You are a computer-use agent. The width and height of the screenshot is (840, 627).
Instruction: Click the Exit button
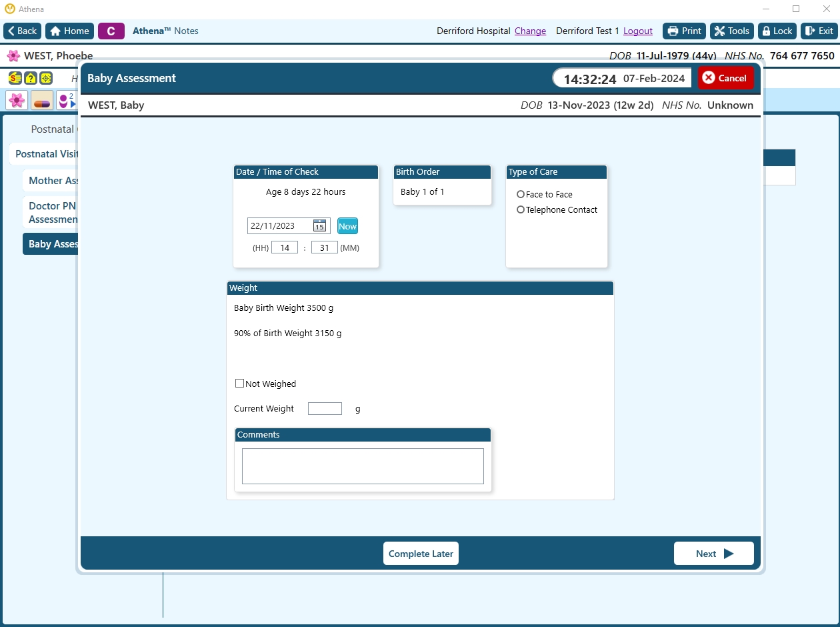click(x=819, y=31)
